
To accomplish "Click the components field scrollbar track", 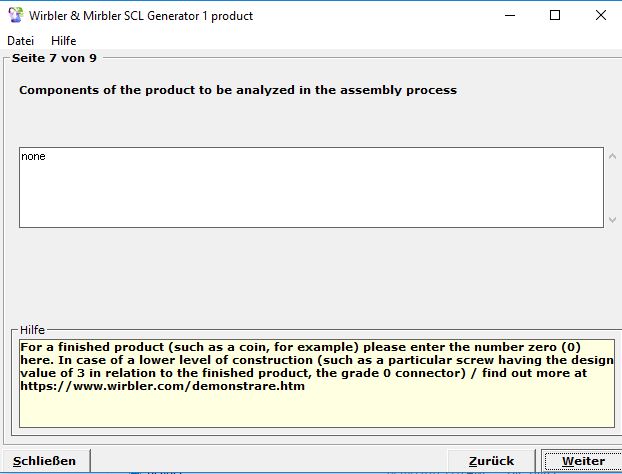I will (612, 188).
